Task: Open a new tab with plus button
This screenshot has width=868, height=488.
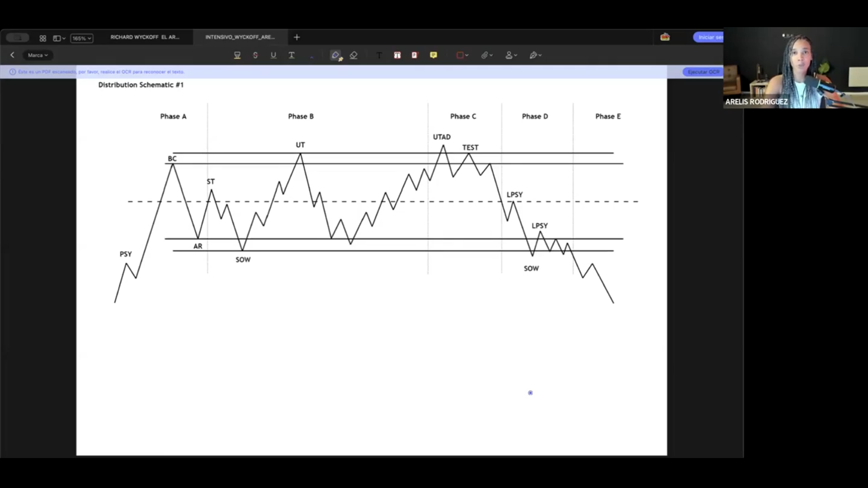Action: (297, 37)
